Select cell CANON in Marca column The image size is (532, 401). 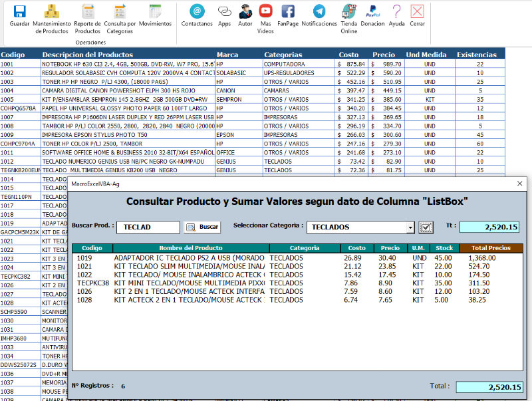(x=239, y=90)
